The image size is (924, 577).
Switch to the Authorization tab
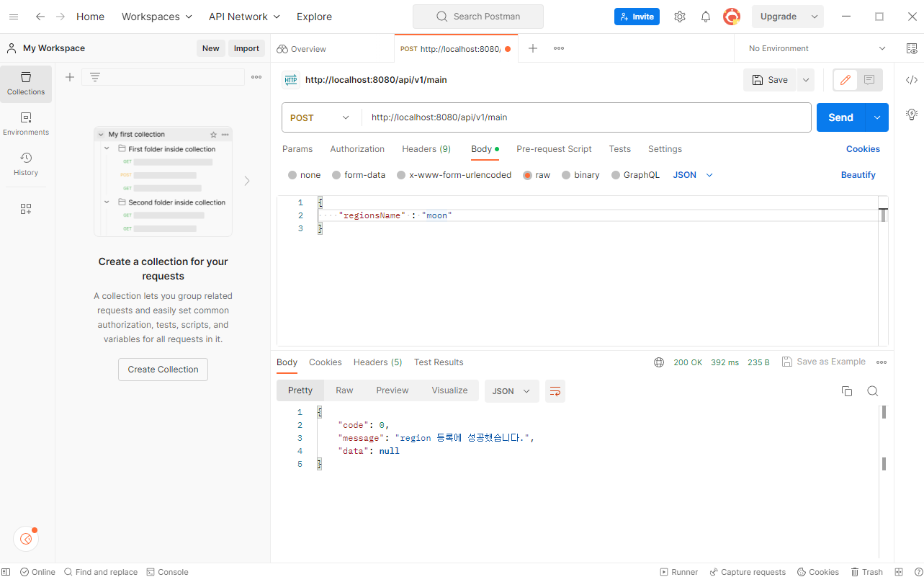point(357,149)
